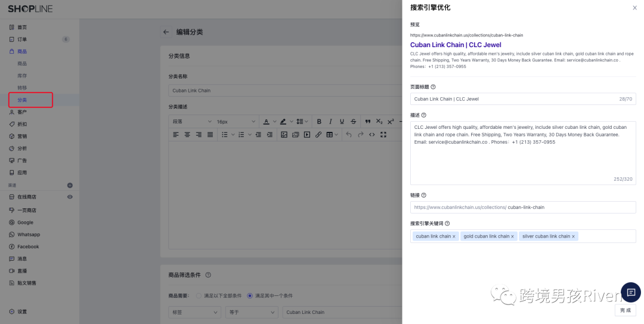Apply superscript formatting

click(391, 122)
